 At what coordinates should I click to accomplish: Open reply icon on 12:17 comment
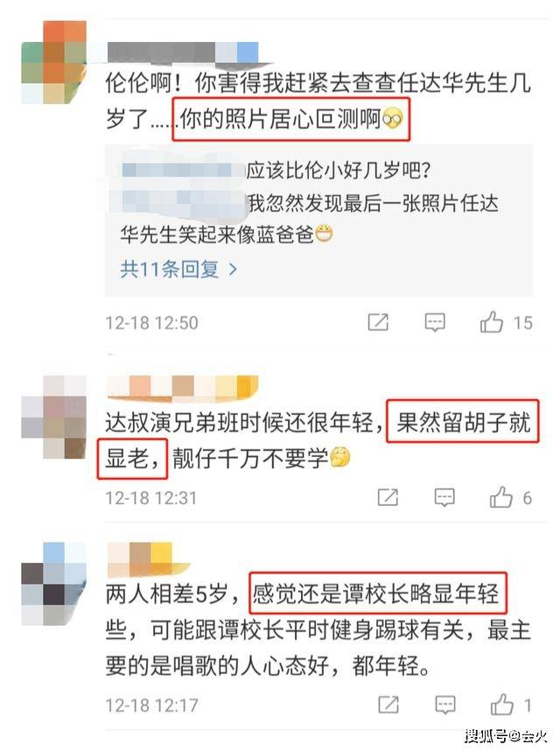tap(444, 705)
